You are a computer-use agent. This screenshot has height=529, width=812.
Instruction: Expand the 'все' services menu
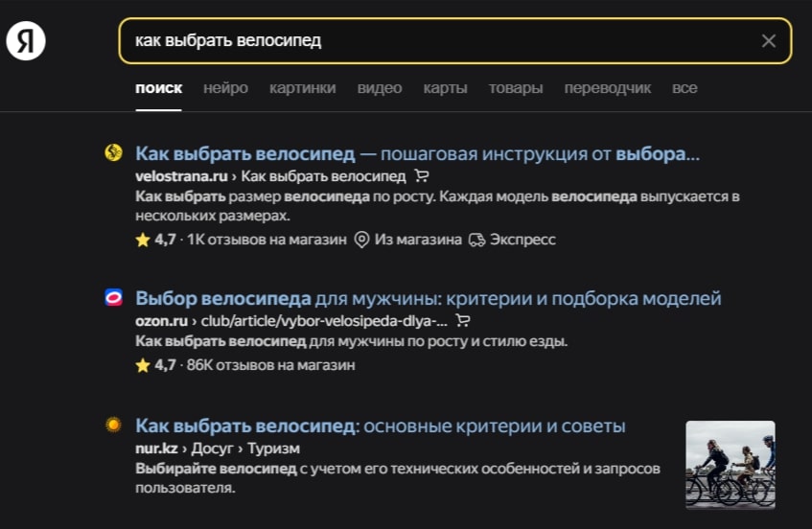click(x=684, y=88)
